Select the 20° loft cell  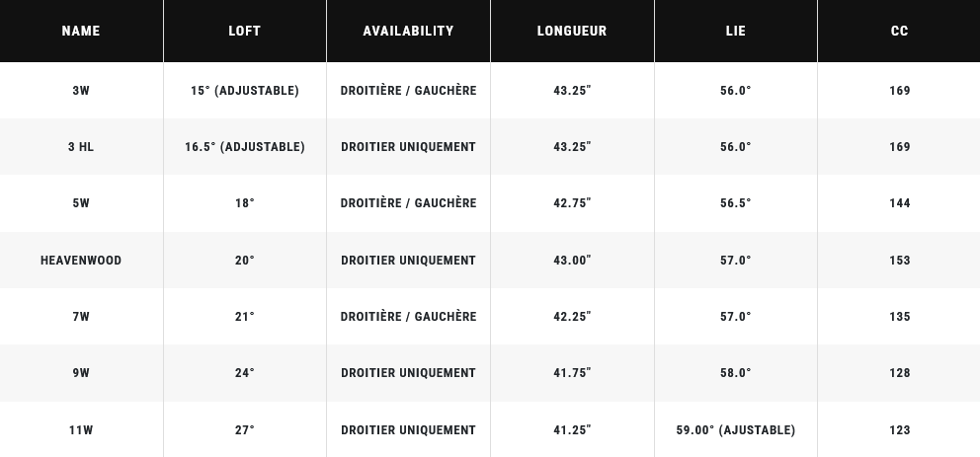(x=244, y=261)
